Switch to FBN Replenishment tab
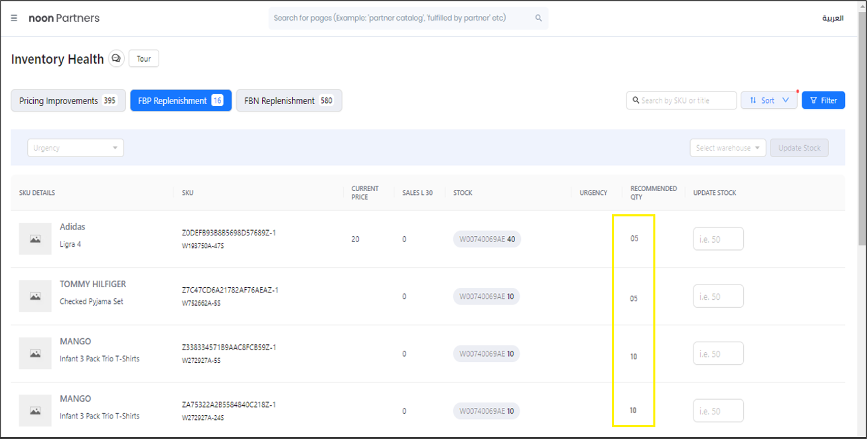 point(289,101)
